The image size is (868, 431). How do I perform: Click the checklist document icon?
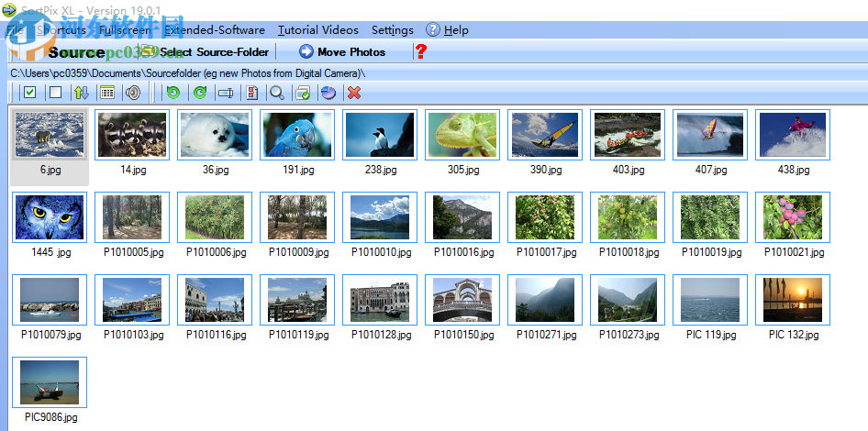coord(252,93)
